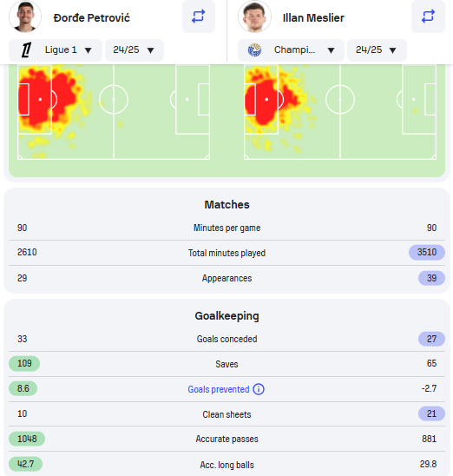Click the Ligue 1 league logo
453x476 pixels.
pos(26,50)
